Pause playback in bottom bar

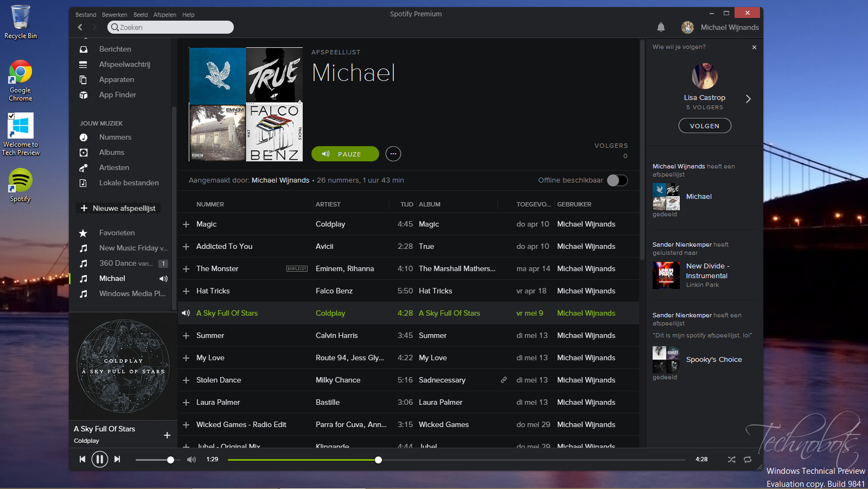tap(100, 459)
